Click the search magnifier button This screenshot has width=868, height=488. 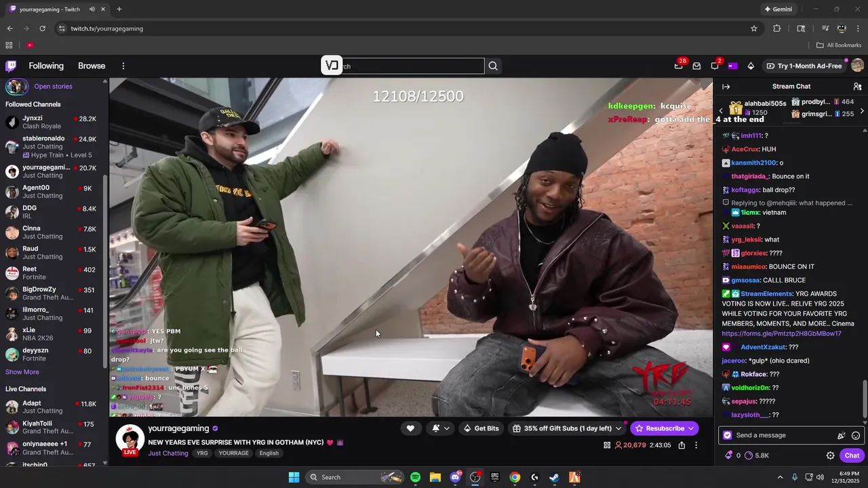(493, 66)
